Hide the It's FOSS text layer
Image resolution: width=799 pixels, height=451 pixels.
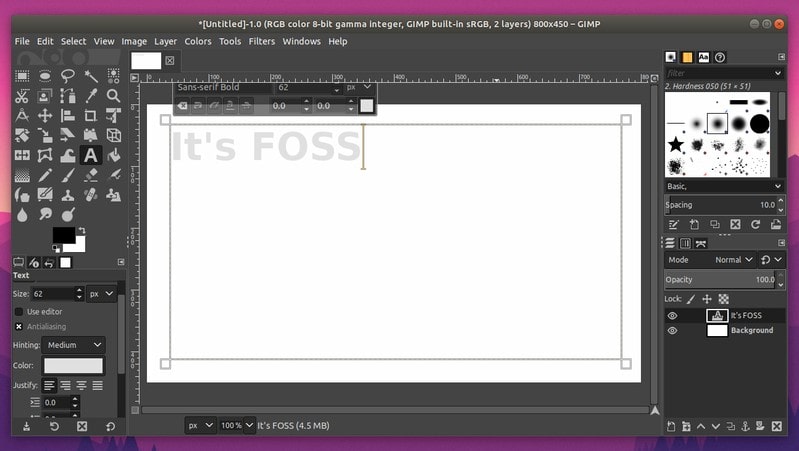pyautogui.click(x=673, y=315)
